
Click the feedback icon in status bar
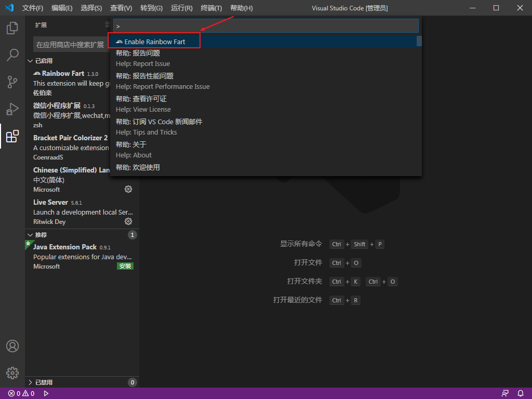click(x=505, y=394)
